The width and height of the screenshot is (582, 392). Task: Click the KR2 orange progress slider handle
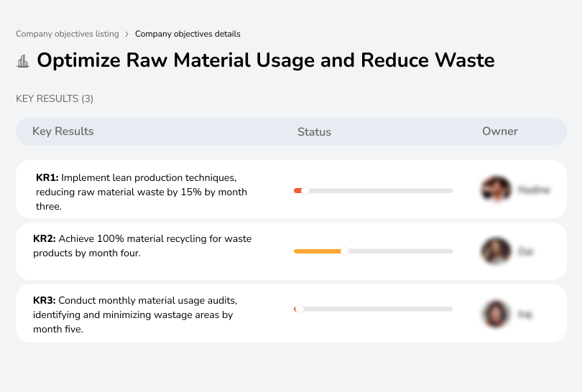pyautogui.click(x=345, y=251)
